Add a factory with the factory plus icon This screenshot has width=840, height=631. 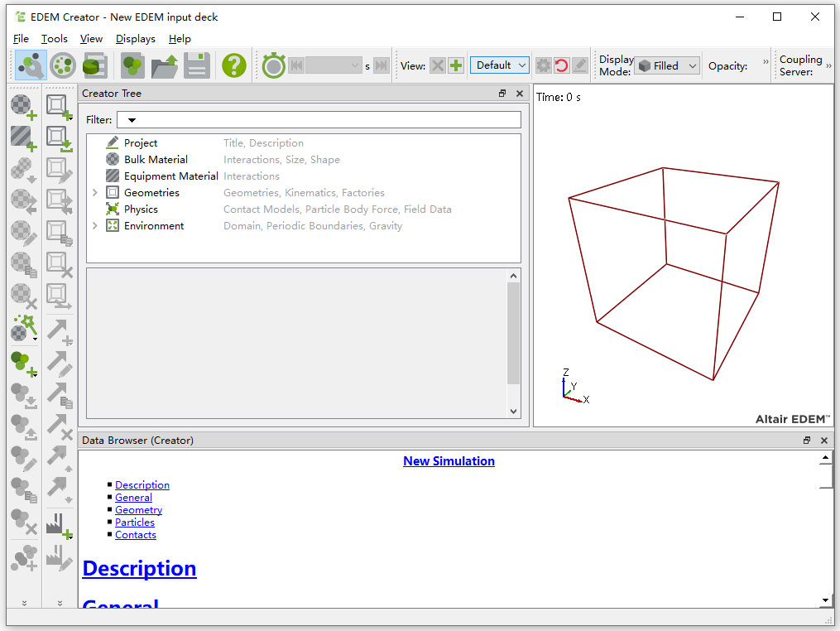59,526
